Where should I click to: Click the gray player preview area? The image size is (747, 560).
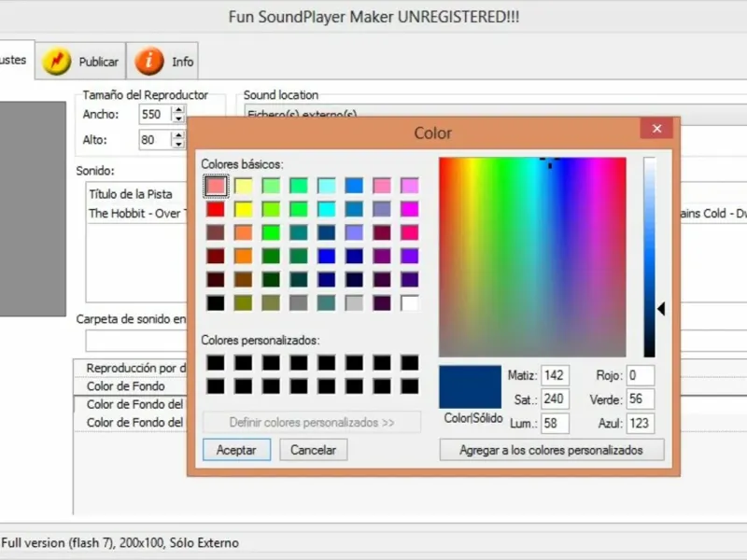pos(33,208)
